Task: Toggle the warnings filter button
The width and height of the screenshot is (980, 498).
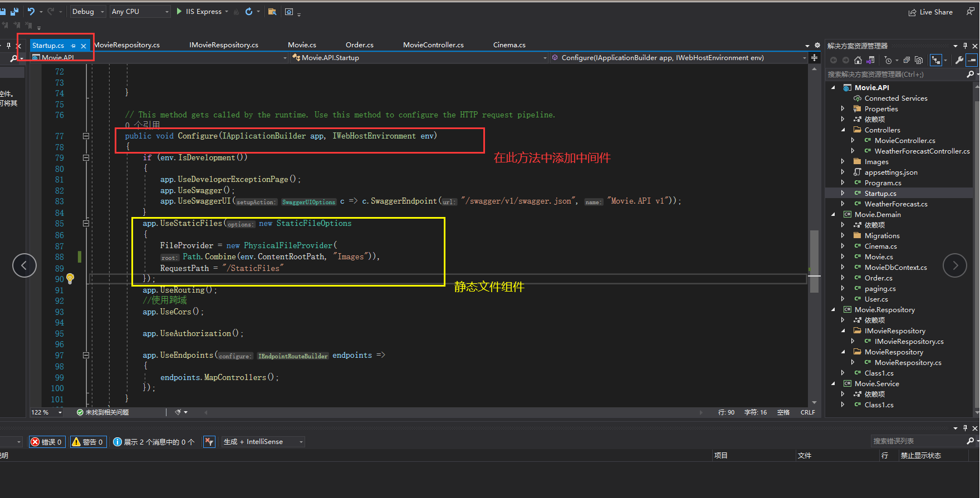Action: [88, 442]
